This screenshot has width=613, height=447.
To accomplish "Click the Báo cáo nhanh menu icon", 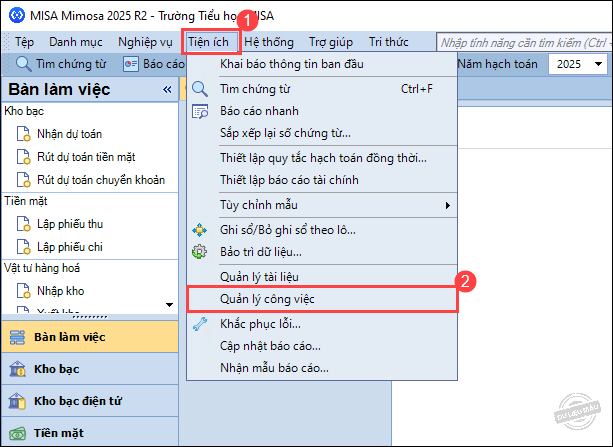I will (x=200, y=111).
